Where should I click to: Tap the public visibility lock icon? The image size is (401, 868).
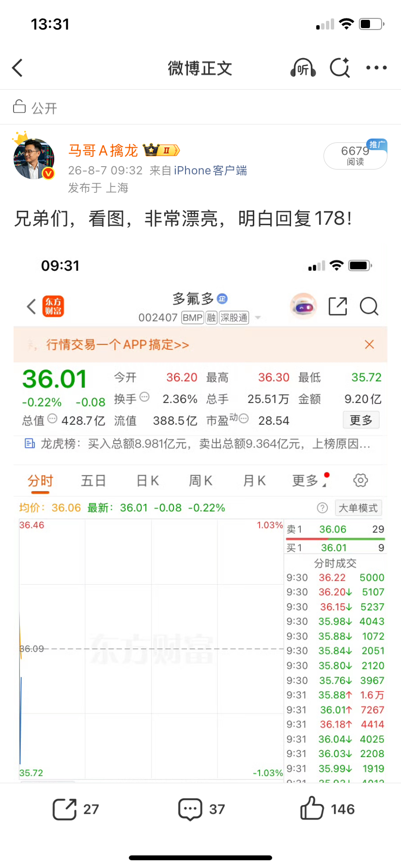point(19,106)
